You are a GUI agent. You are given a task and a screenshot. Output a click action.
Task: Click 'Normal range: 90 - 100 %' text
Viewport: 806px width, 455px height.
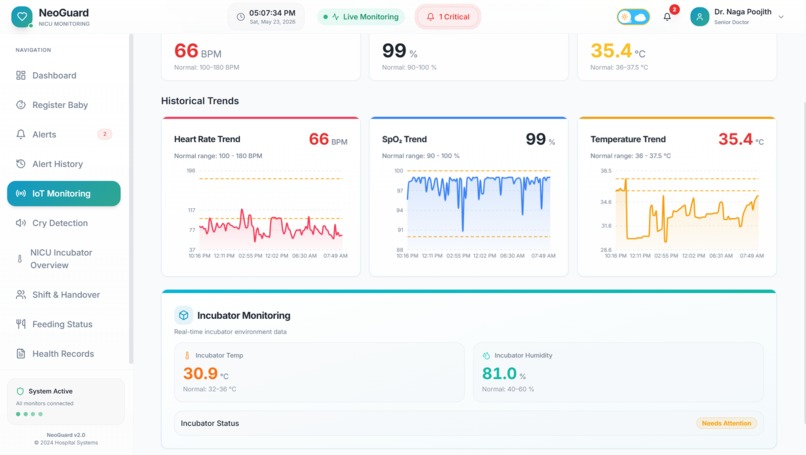(420, 156)
